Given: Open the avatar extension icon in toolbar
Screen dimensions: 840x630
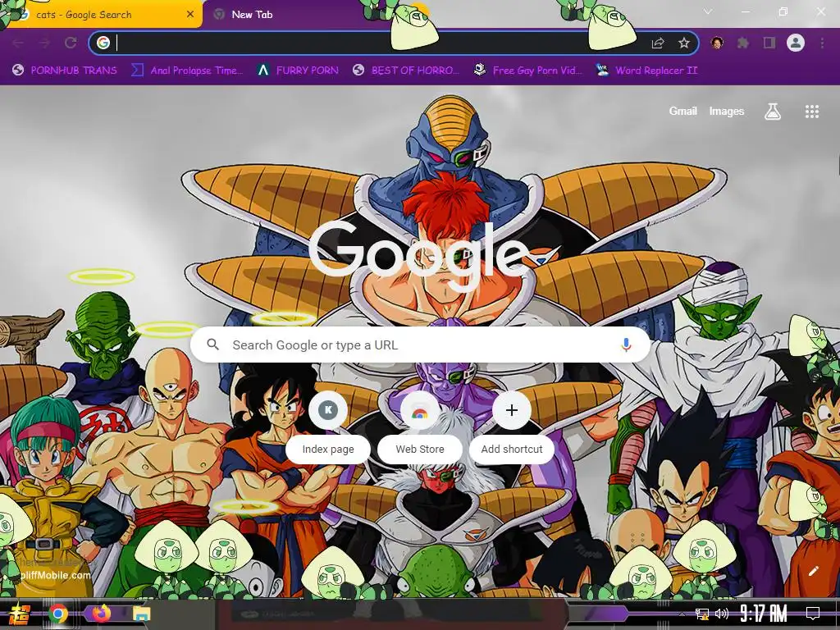Looking at the screenshot, I should coord(717,43).
